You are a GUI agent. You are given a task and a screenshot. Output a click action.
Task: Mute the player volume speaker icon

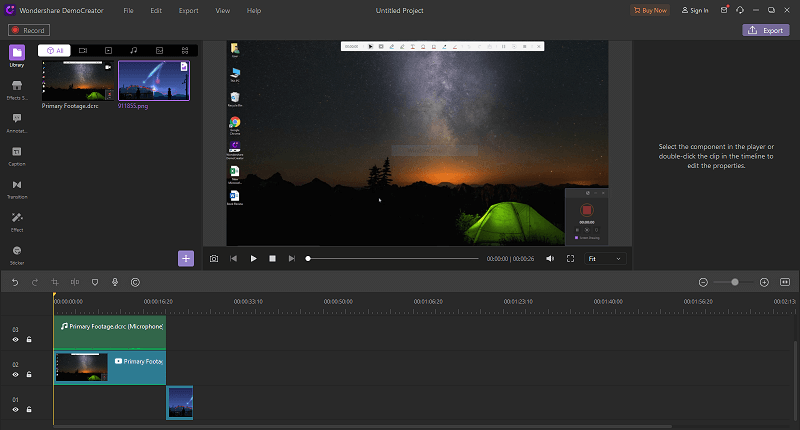coord(550,259)
